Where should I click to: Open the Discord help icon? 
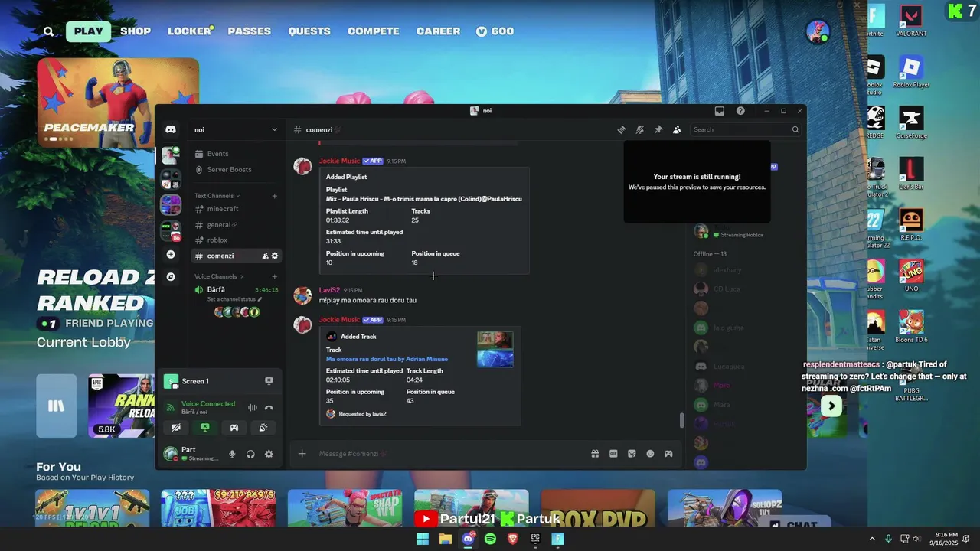click(740, 111)
